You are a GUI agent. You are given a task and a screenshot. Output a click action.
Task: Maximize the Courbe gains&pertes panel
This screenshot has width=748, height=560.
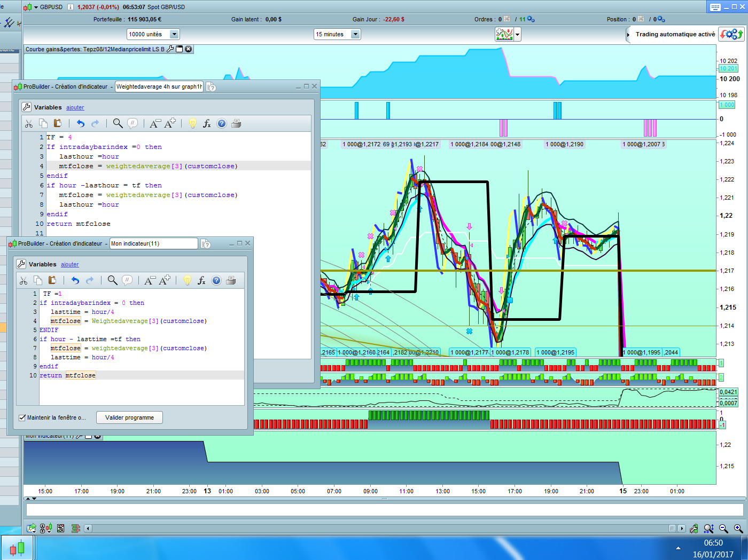tap(180, 49)
